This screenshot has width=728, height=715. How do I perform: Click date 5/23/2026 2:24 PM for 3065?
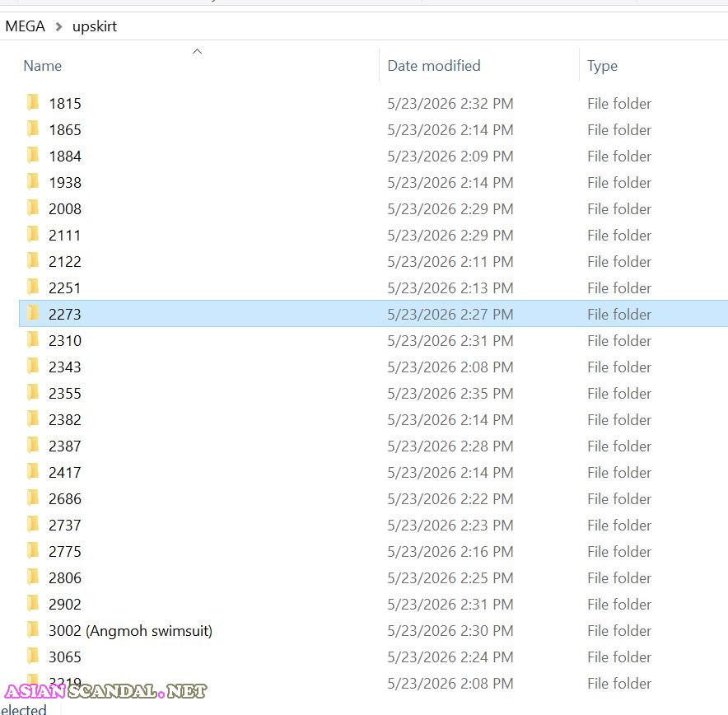(450, 657)
